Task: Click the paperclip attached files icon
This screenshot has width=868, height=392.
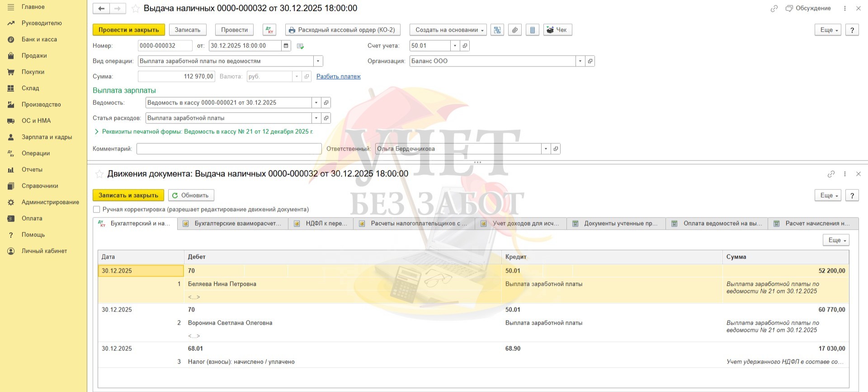Action: pos(514,30)
